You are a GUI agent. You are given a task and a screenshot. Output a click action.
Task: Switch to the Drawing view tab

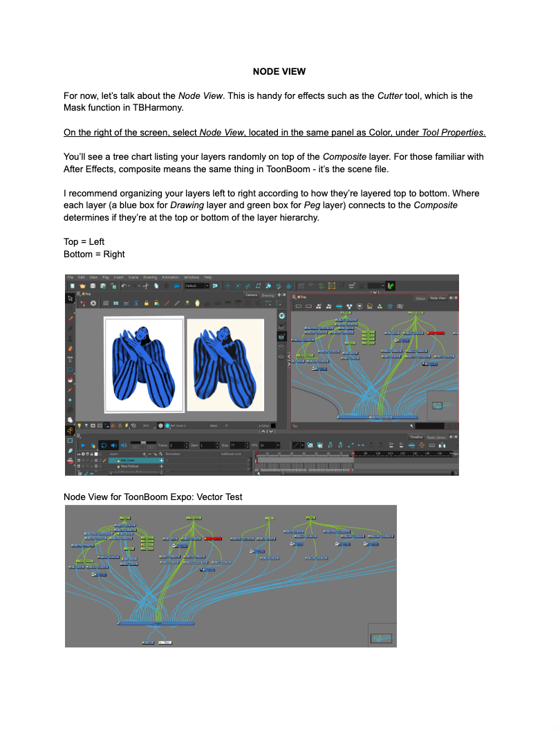tap(268, 295)
